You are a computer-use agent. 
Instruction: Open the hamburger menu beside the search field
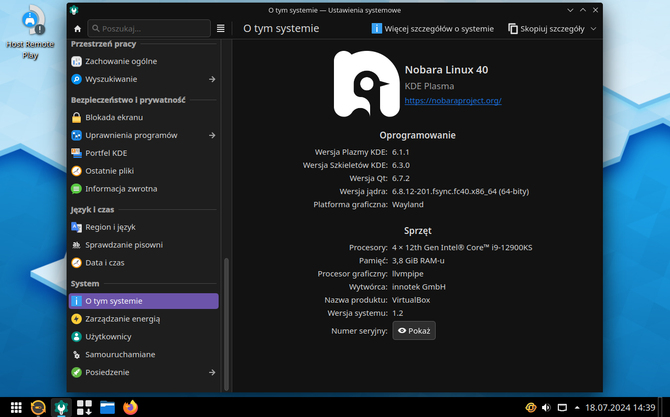220,29
